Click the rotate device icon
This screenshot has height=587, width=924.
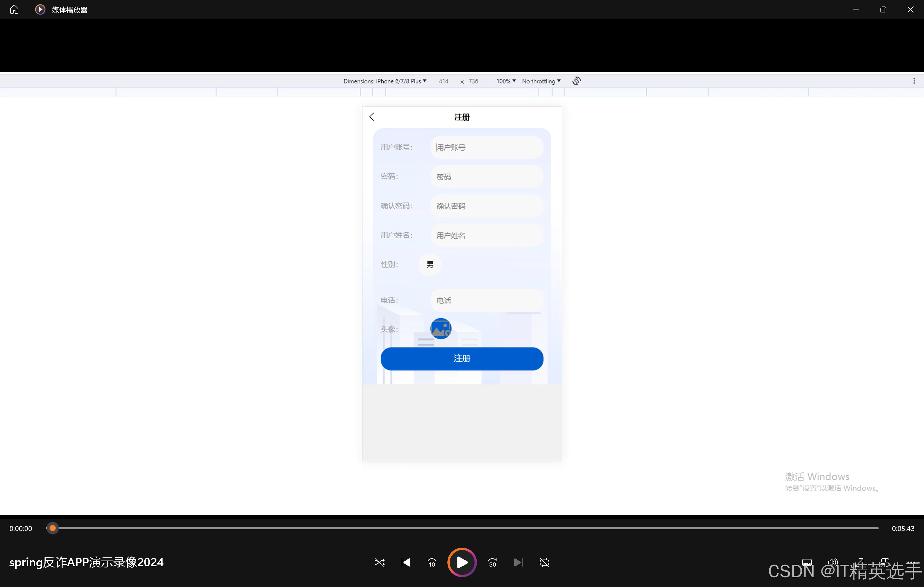pos(576,81)
